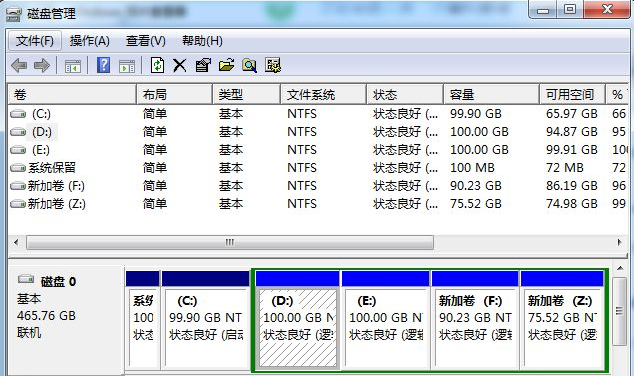Viewport: 634px width, 376px height.
Task: Select the (C:) volume in the list
Action: [41, 114]
